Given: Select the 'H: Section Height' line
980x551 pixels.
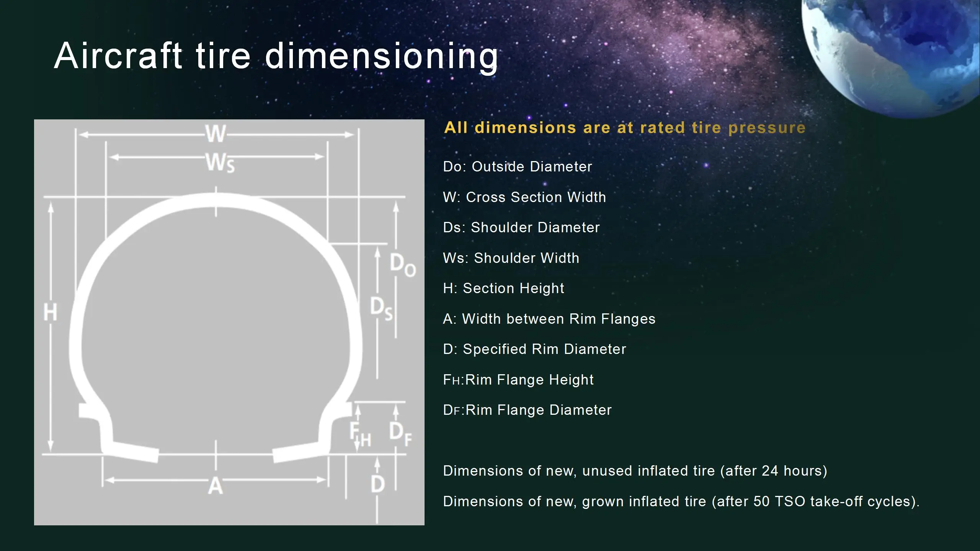Looking at the screenshot, I should point(503,289).
